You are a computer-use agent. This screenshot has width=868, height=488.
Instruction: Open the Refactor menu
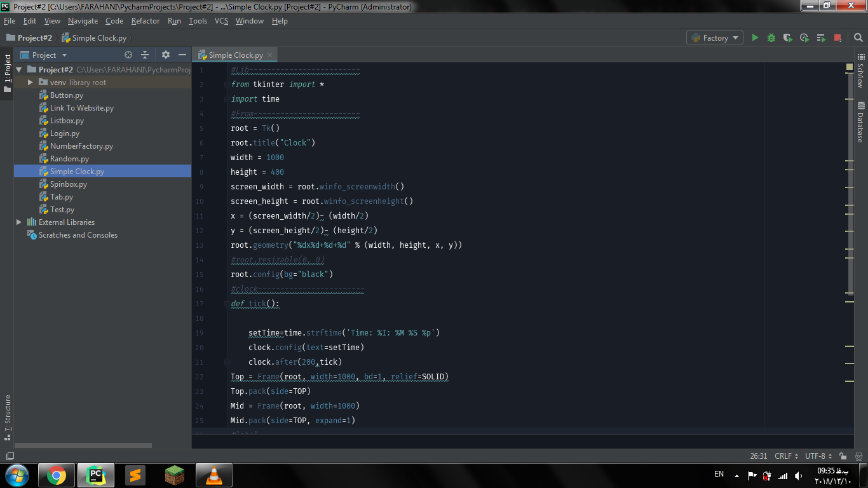(146, 21)
